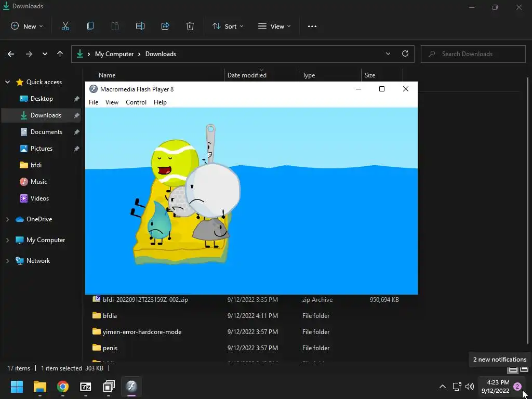This screenshot has height=399, width=532.
Task: Expand the address bar history dropdown
Action: click(x=388, y=54)
